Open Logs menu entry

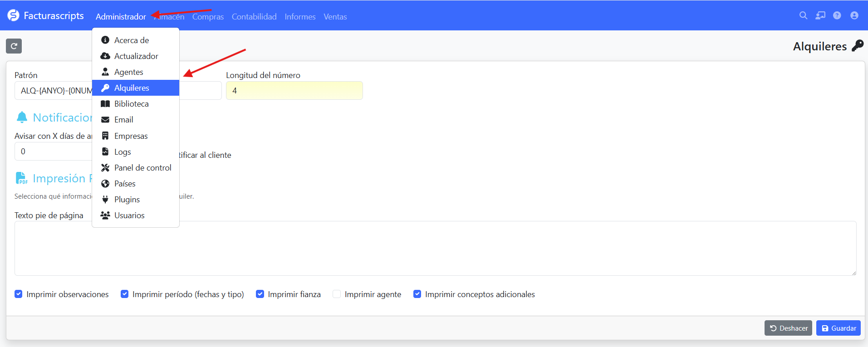pos(136,152)
